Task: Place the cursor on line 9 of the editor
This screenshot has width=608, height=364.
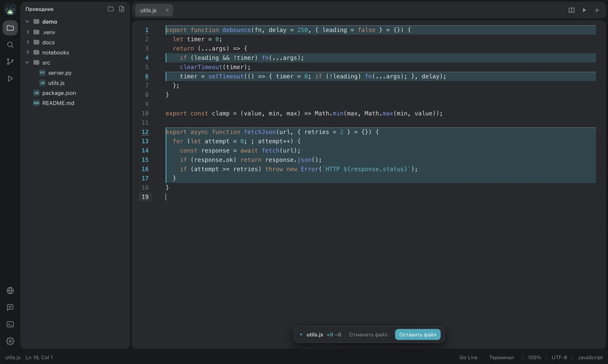Action: tap(381, 104)
